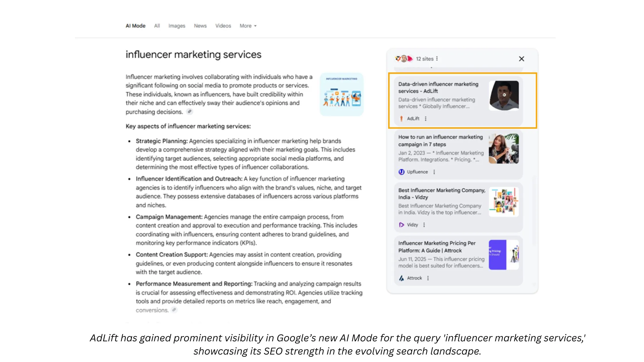This screenshot has width=644, height=362.
Task: Click the 'Content Creation Support:' bullet heading
Action: point(172,255)
